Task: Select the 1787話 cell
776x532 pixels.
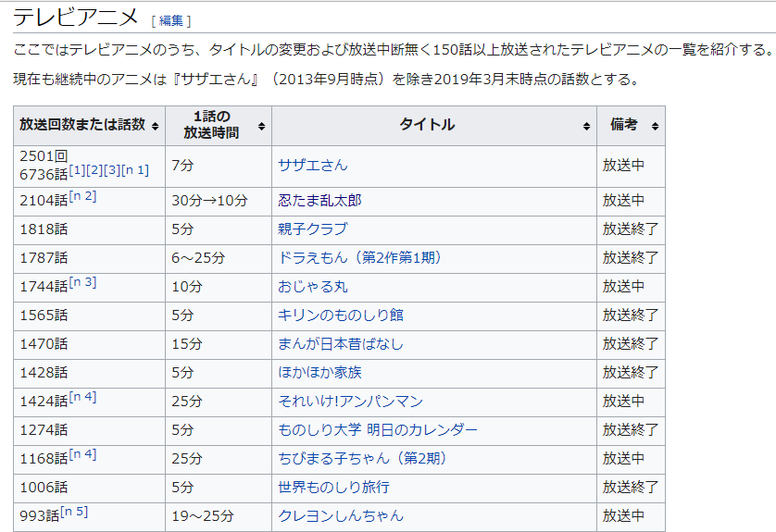Action: [x=89, y=258]
